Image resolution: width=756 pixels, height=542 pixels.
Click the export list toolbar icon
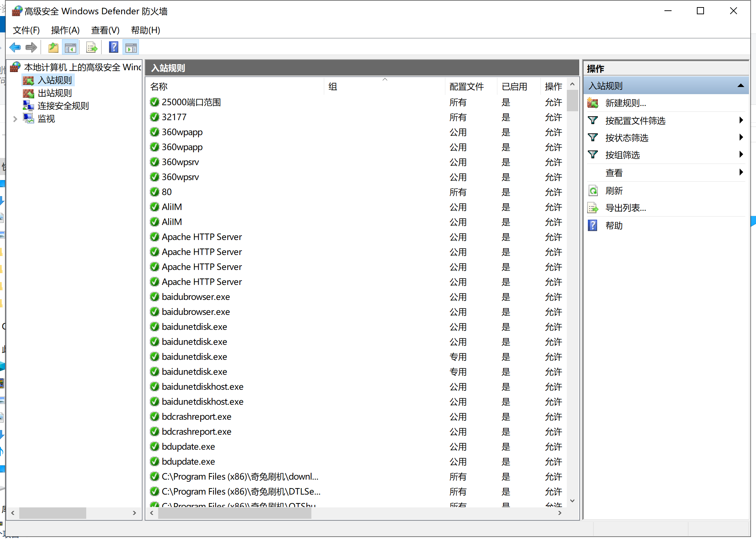point(92,47)
